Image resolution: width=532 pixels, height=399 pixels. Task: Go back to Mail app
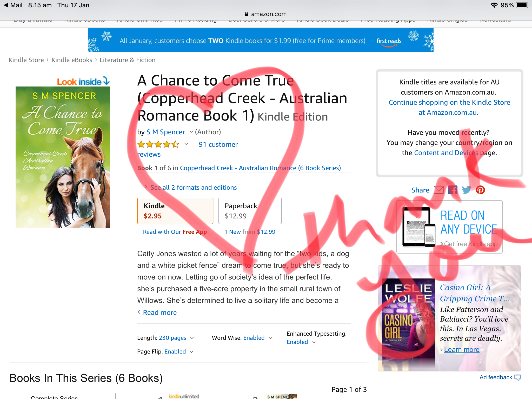pos(13,5)
